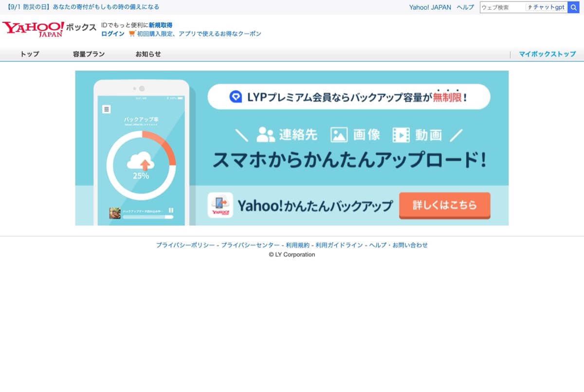Click 新規取得 to register a new ID
This screenshot has height=392, width=584.
[x=161, y=25]
